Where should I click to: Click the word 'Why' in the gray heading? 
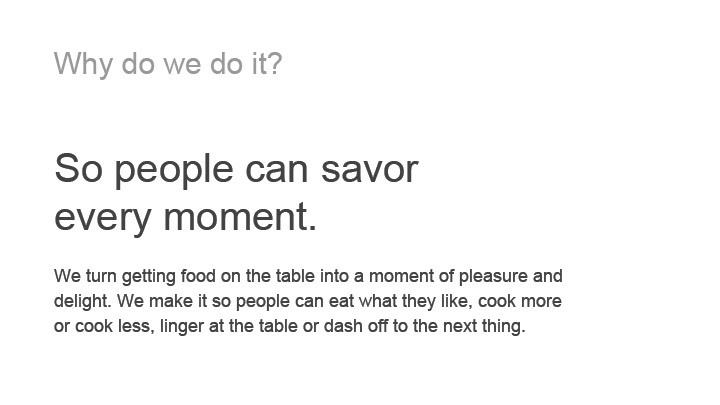[83, 64]
